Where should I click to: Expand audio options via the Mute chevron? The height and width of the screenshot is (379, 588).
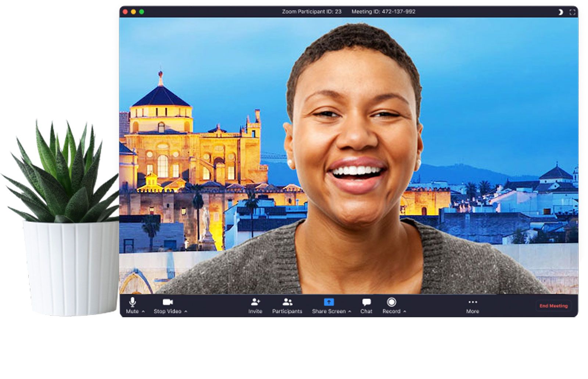(143, 311)
